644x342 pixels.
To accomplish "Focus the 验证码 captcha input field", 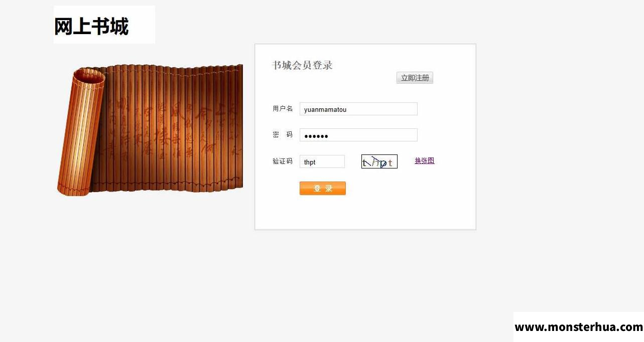I will 322,161.
